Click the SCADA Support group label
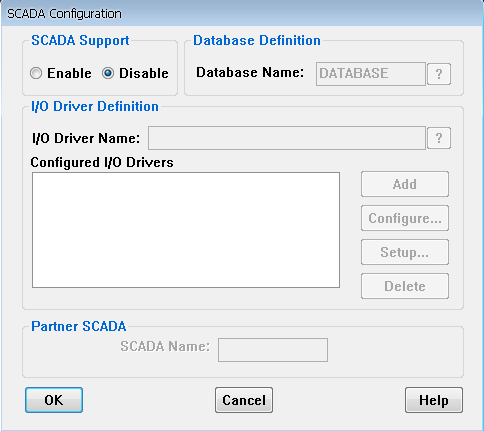The width and height of the screenshot is (484, 431). pos(80,41)
